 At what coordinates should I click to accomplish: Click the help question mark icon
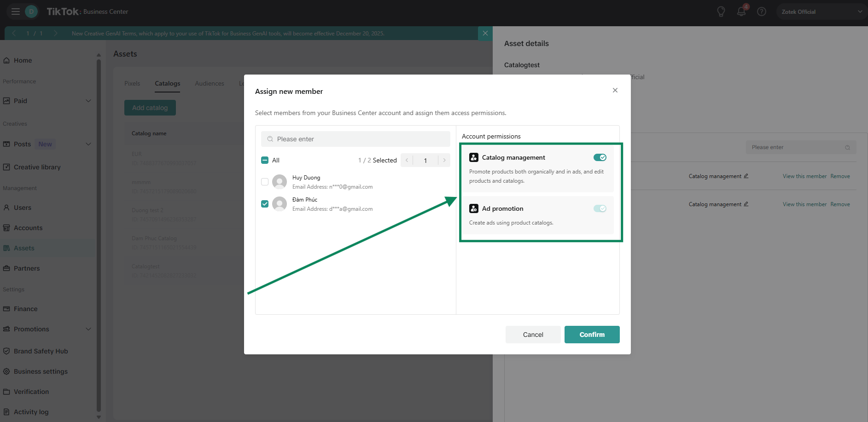coord(762,12)
